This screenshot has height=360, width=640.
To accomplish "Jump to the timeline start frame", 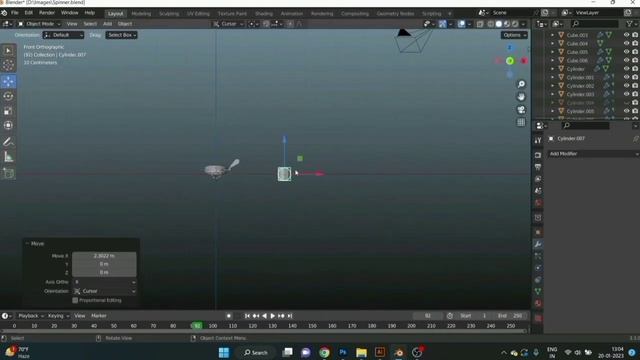I will (x=247, y=316).
